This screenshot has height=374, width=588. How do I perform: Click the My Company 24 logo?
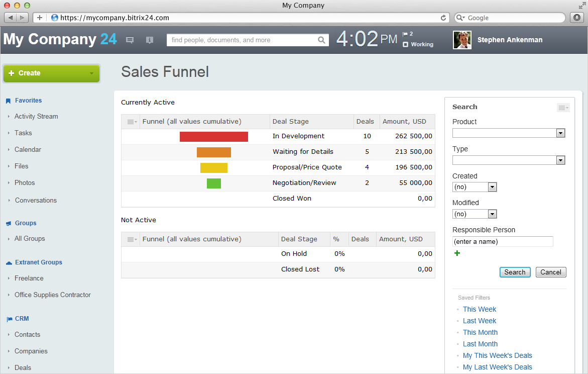click(60, 39)
